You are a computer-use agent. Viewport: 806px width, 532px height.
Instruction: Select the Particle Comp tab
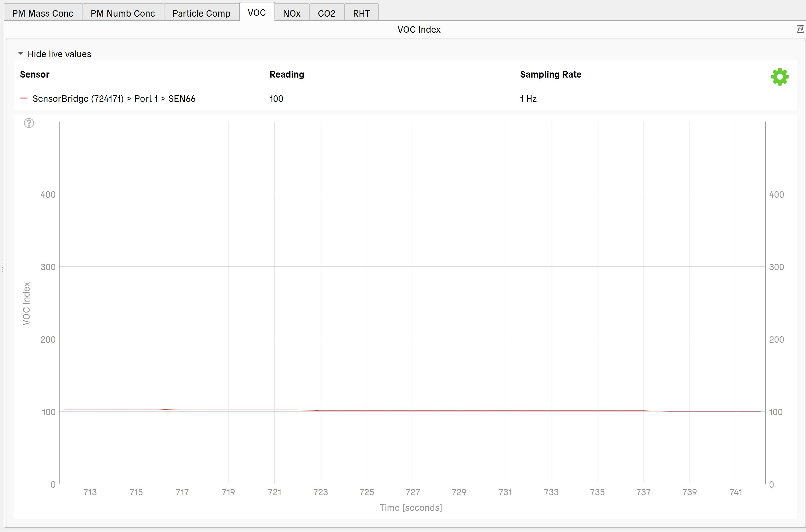coord(201,13)
